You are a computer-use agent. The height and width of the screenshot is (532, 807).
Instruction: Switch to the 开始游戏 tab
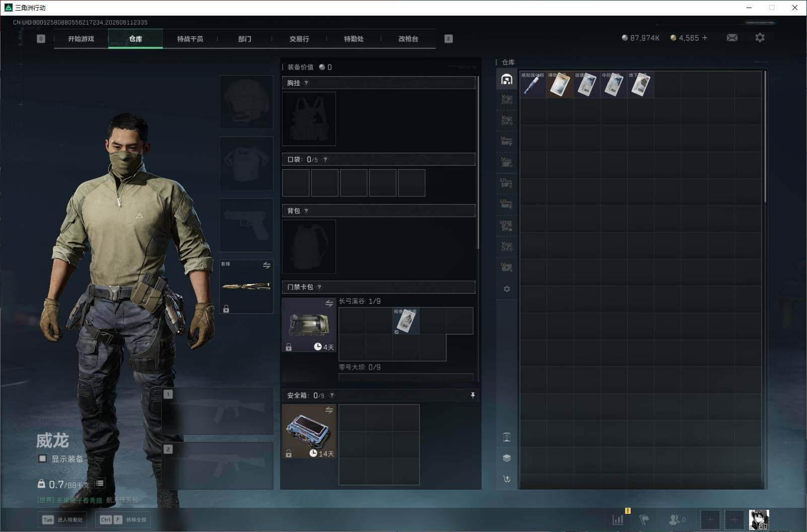coord(81,39)
